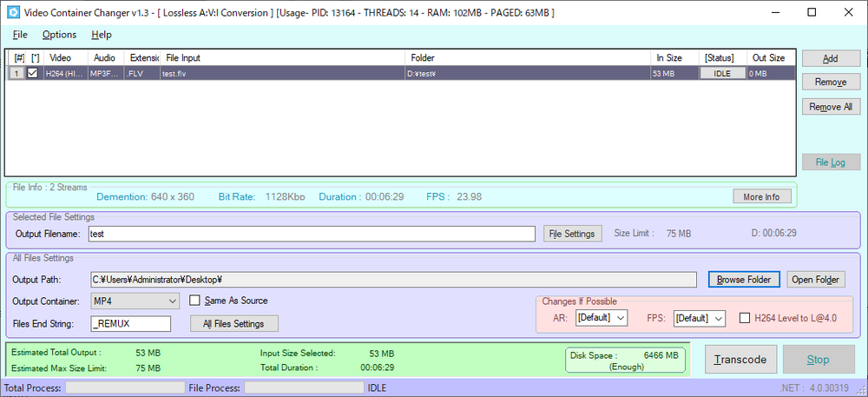Click the Add button
The height and width of the screenshot is (397, 868).
(x=831, y=58)
